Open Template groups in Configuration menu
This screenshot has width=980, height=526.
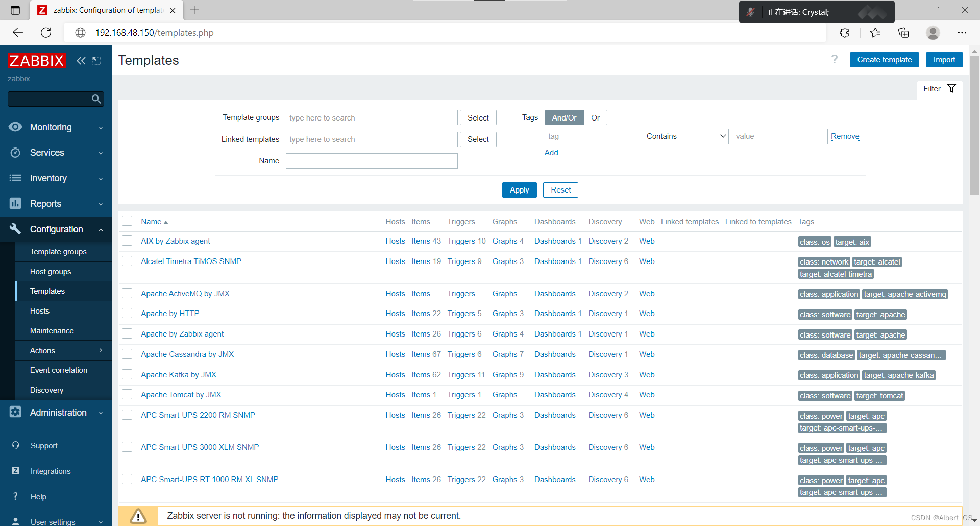pyautogui.click(x=58, y=251)
